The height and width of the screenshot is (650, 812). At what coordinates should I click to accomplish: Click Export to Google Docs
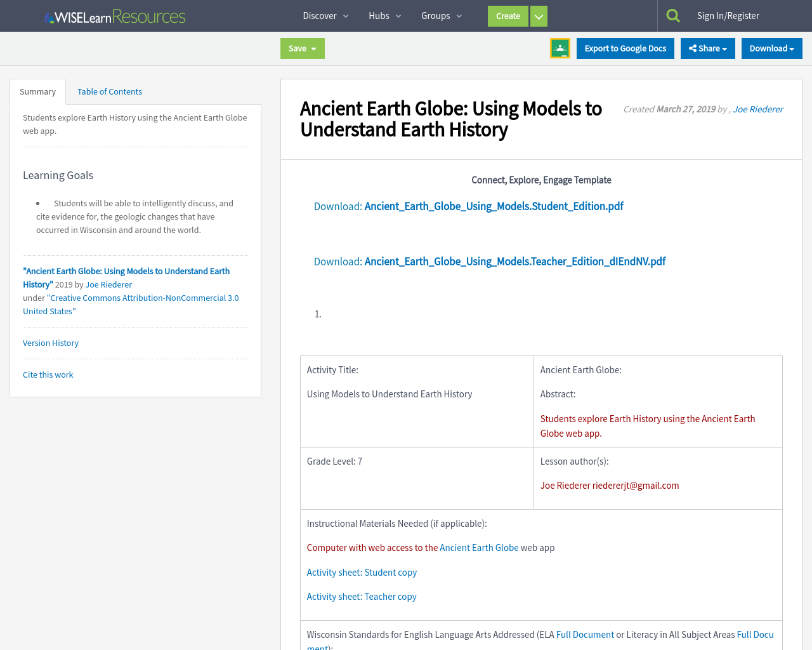(x=625, y=48)
